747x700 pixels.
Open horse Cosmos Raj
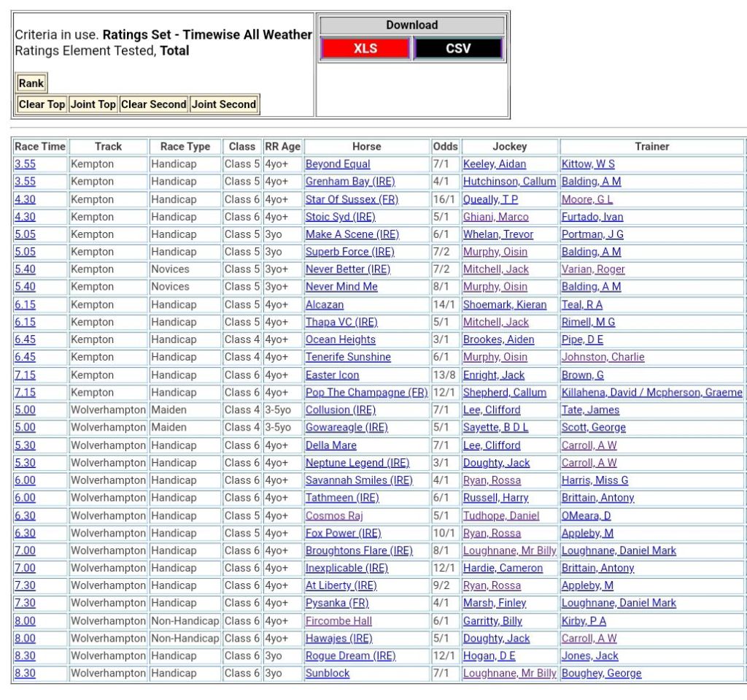pyautogui.click(x=334, y=515)
